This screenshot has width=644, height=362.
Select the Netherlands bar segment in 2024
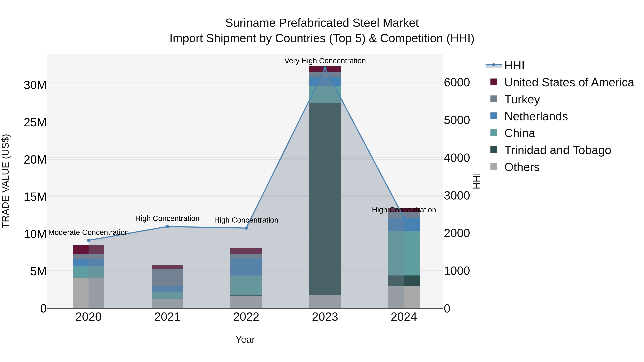pyautogui.click(x=404, y=225)
